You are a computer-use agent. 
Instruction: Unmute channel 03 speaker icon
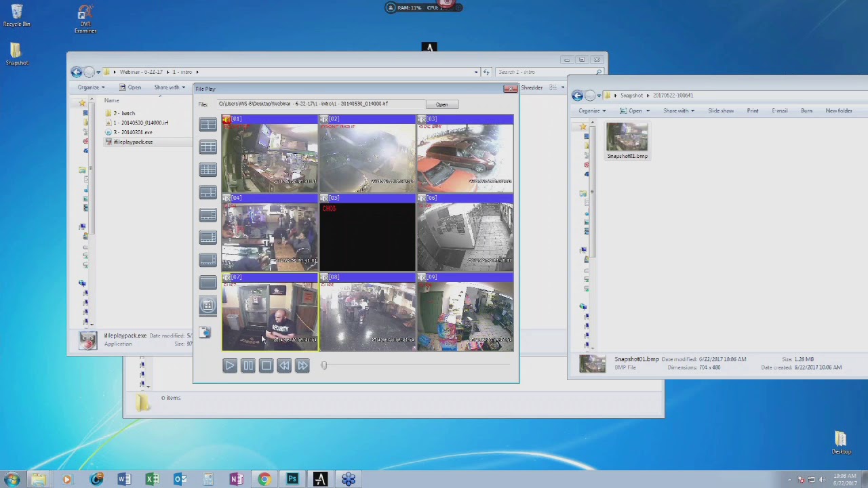422,119
